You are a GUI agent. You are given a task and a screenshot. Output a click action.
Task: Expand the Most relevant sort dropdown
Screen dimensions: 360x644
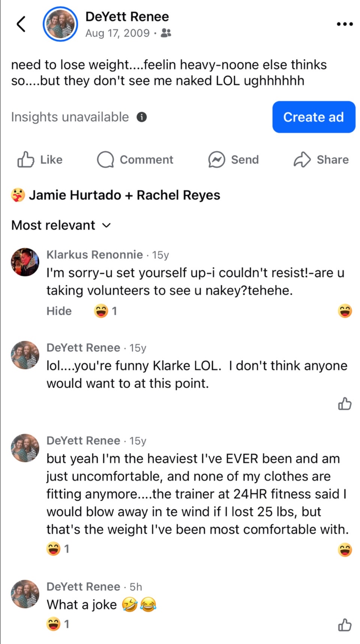coord(61,225)
